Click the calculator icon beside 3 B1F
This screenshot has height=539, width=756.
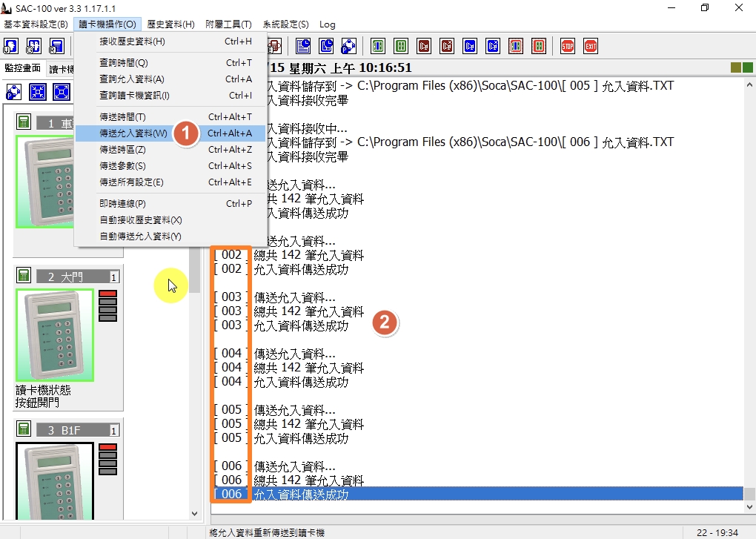pyautogui.click(x=24, y=429)
